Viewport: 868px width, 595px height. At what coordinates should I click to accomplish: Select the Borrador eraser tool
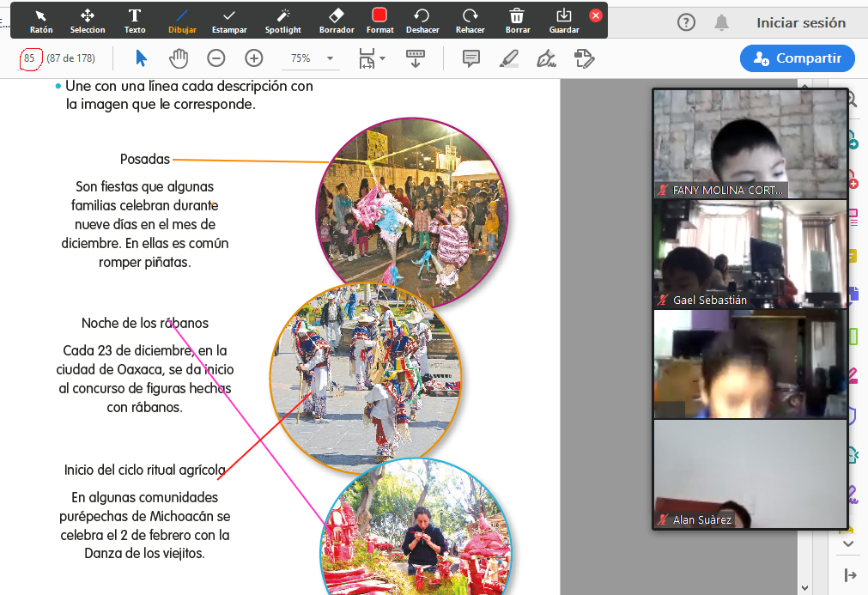336,21
